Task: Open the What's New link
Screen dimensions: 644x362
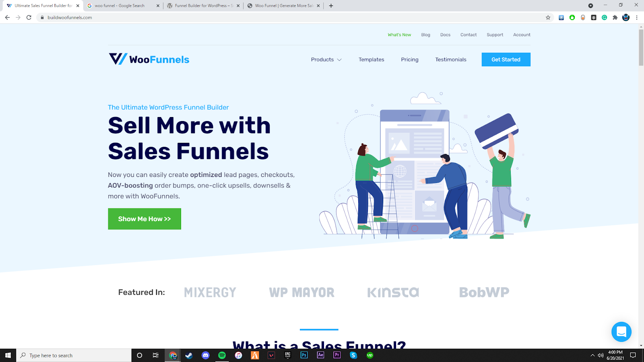Action: click(x=399, y=35)
